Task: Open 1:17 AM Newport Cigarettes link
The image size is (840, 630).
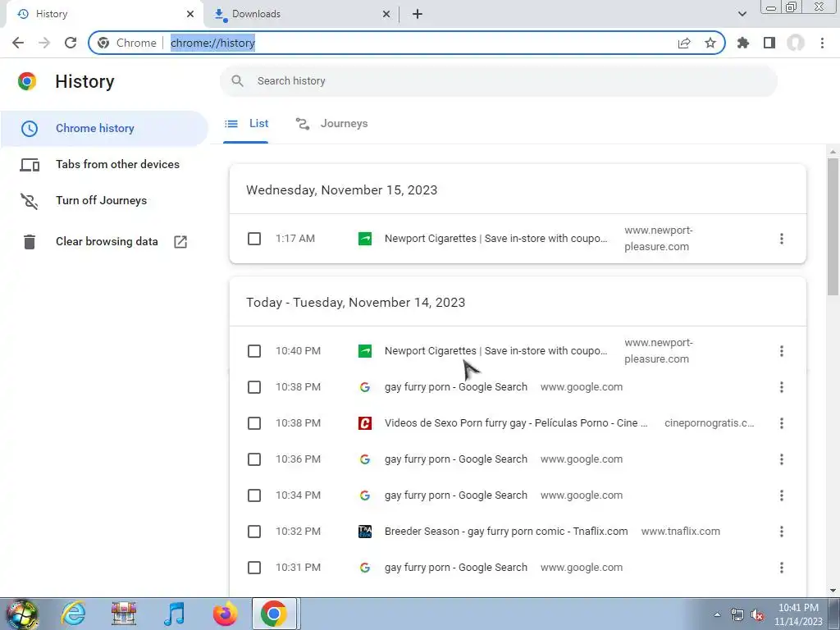Action: point(496,239)
